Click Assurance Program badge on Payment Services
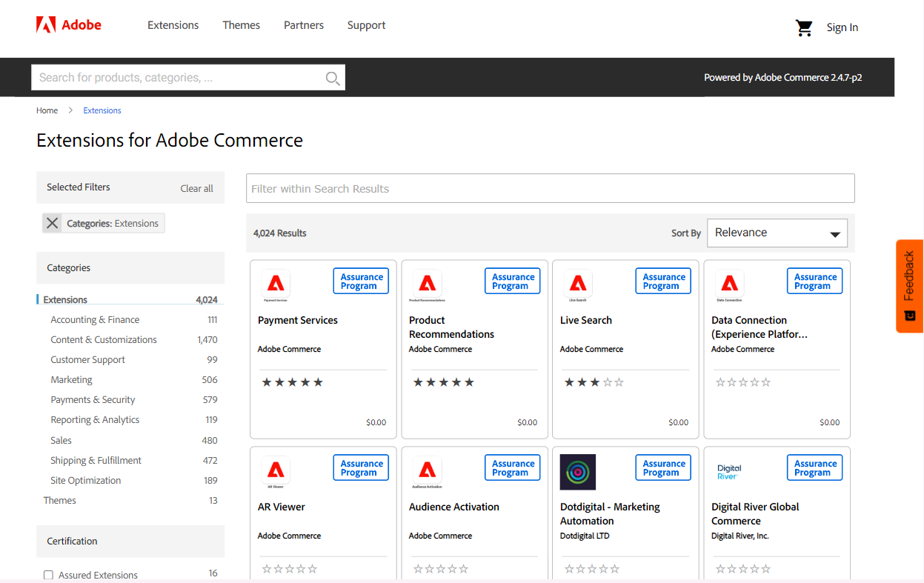 361,281
